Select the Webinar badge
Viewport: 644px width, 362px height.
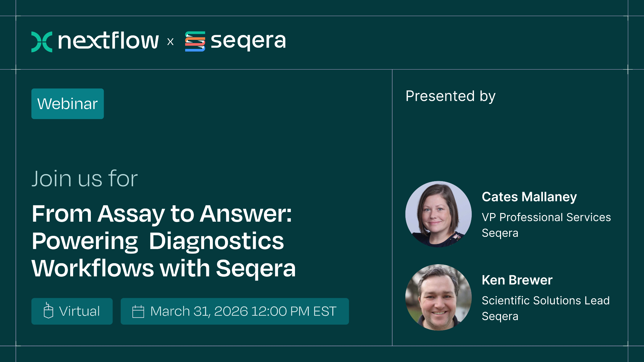point(68,104)
